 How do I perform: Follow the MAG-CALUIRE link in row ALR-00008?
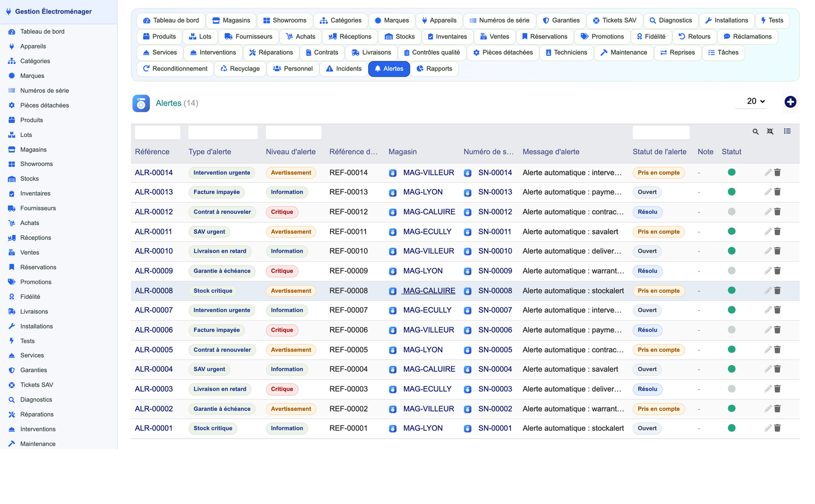tap(429, 291)
